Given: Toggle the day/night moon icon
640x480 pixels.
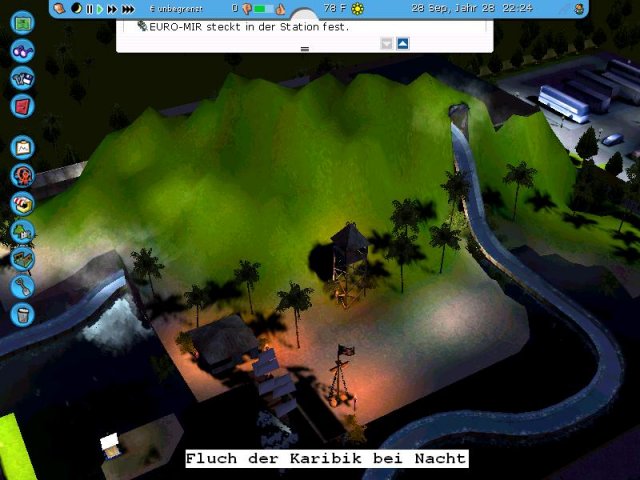Looking at the screenshot, I should [x=76, y=8].
